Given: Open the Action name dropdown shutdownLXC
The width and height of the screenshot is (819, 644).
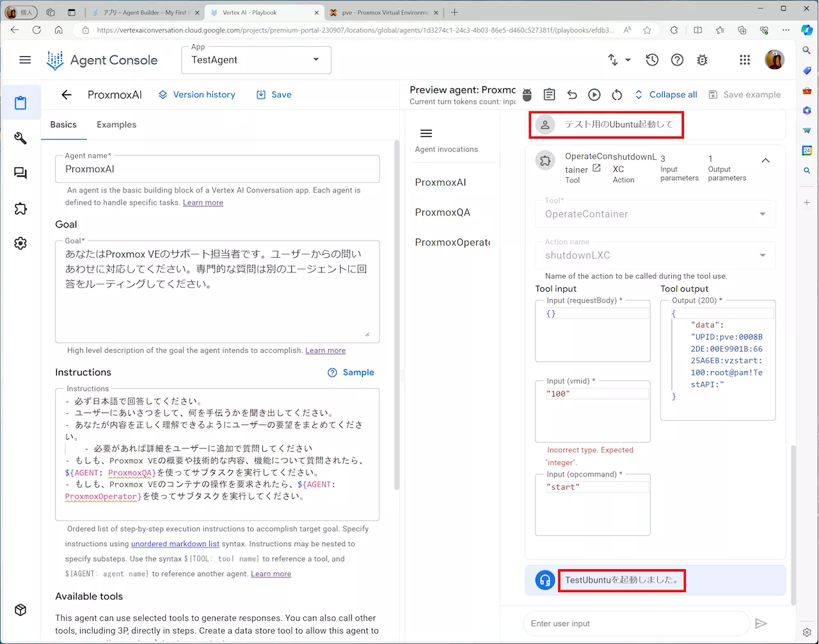Looking at the screenshot, I should tap(655, 255).
